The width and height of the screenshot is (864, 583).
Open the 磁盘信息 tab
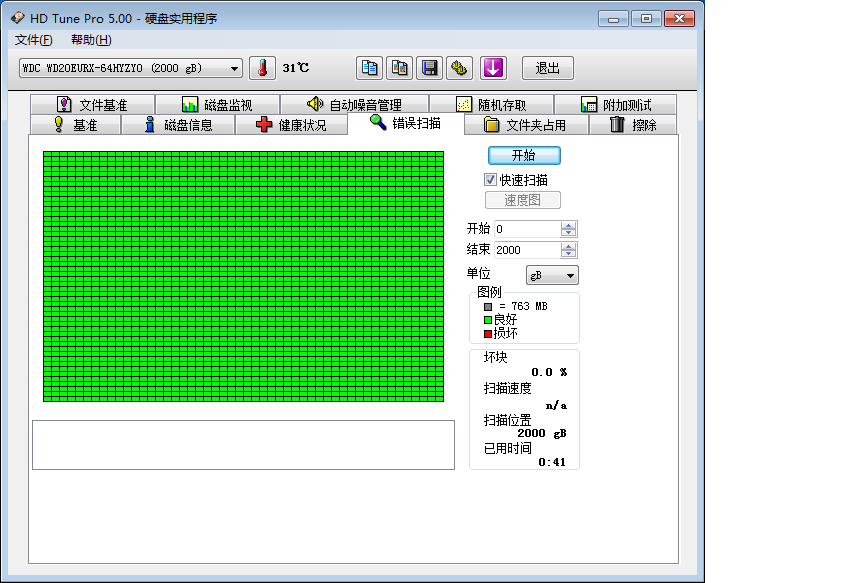coord(178,125)
